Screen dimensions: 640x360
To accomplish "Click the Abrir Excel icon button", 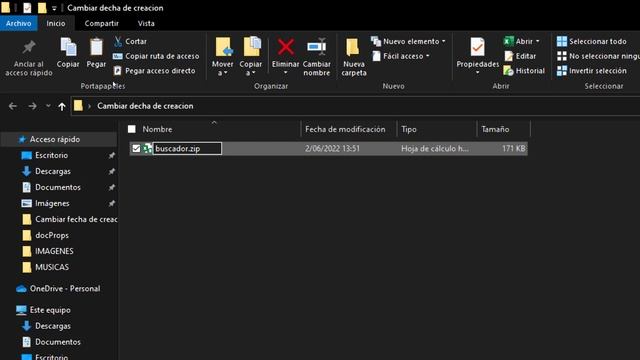I will 509,41.
